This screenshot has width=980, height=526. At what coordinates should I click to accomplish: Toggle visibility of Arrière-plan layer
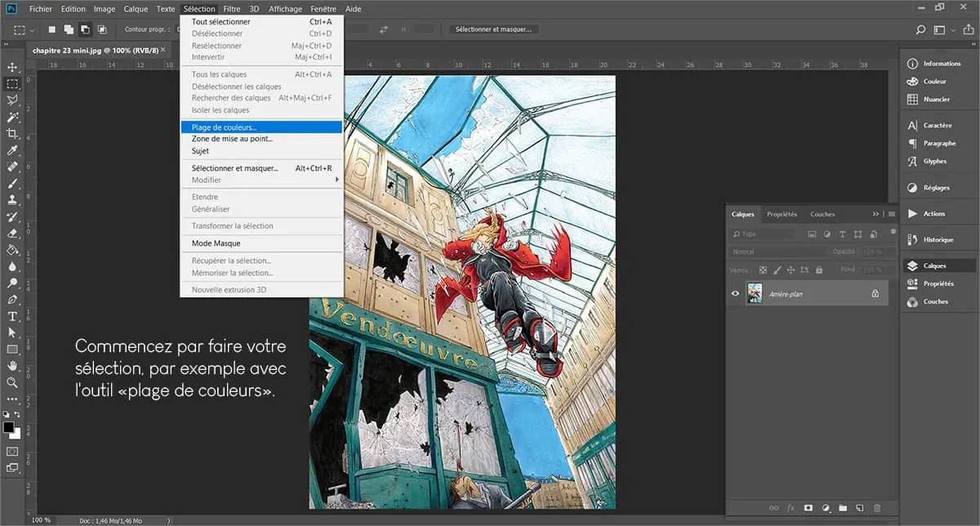pos(735,293)
